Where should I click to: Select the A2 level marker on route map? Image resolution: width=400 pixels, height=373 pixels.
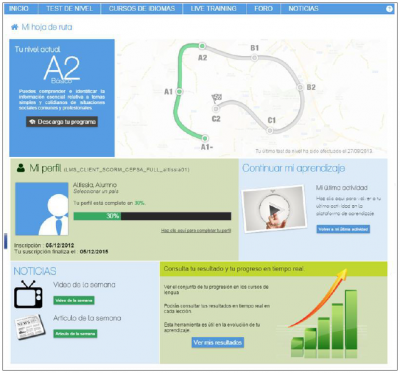202,46
